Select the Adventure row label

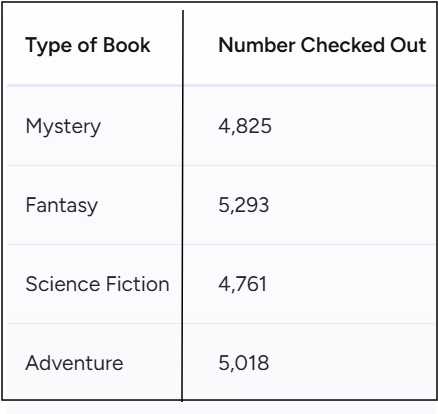coord(74,363)
